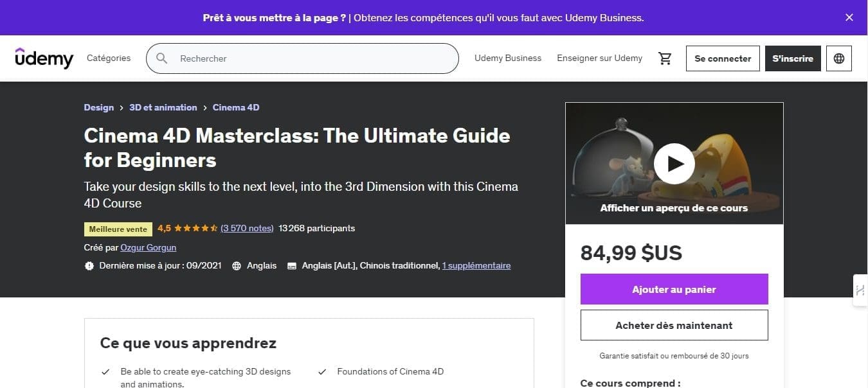
Task: Open Enseigner sur Udemy link
Action: click(599, 58)
